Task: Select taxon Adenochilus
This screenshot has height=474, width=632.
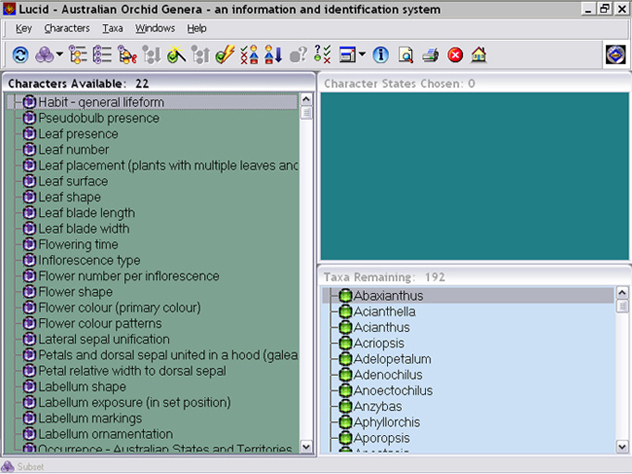Action: 388,375
